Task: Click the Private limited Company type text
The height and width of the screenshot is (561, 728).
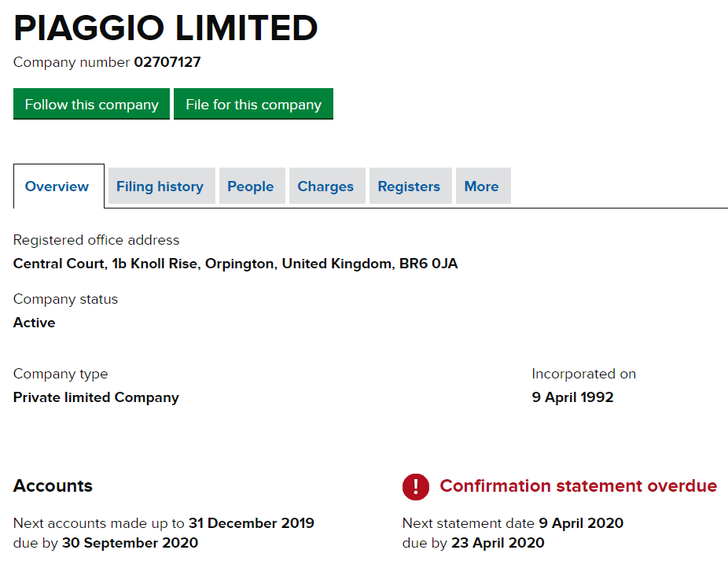Action: coord(96,397)
